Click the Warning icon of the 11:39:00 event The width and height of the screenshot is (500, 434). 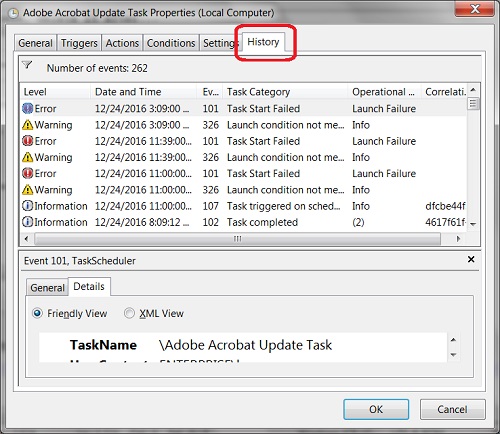coord(28,157)
